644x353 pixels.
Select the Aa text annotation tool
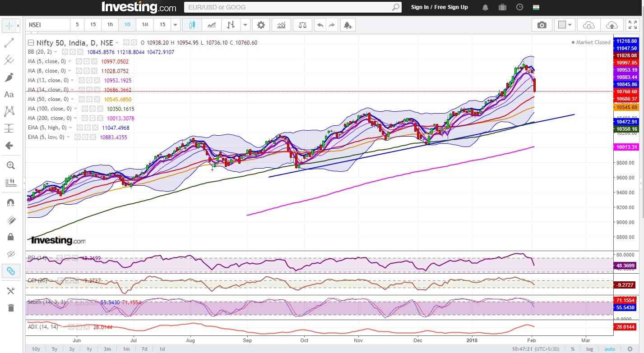click(x=9, y=94)
